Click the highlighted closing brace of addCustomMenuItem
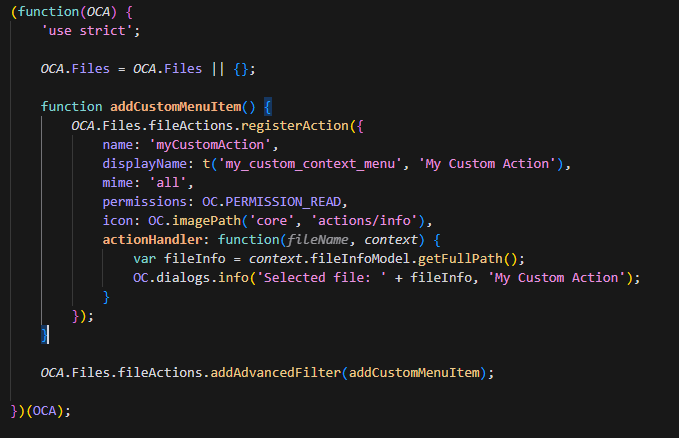Screen dimensions: 679x438 [x=44, y=334]
